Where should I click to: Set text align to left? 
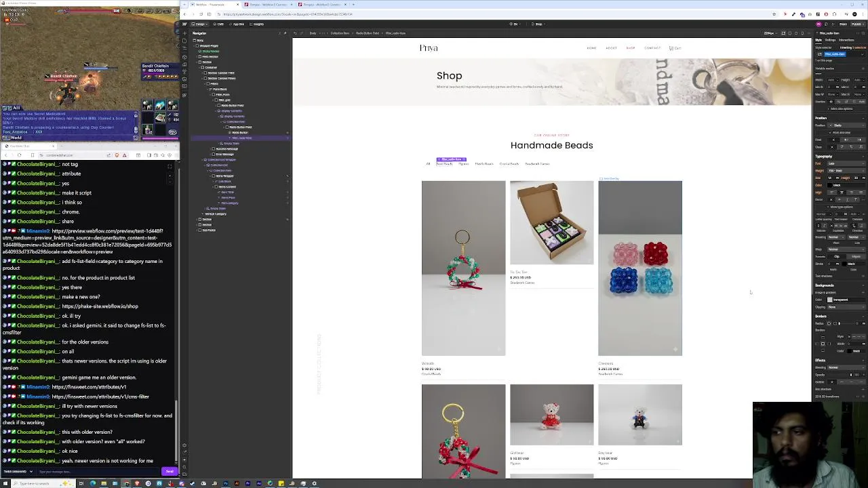[x=832, y=192]
